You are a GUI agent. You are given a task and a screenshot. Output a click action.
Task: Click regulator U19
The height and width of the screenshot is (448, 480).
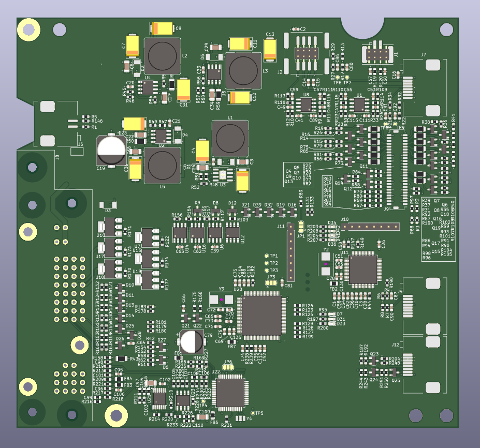pos(147,280)
